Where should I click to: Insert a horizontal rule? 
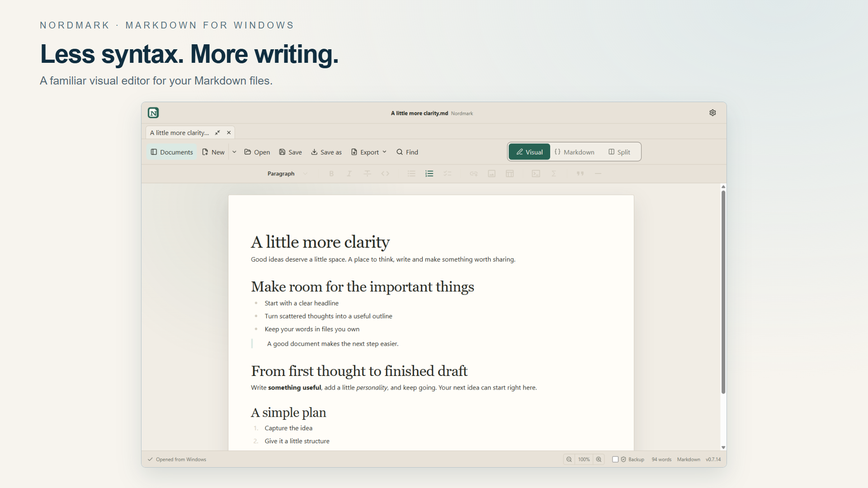point(598,174)
